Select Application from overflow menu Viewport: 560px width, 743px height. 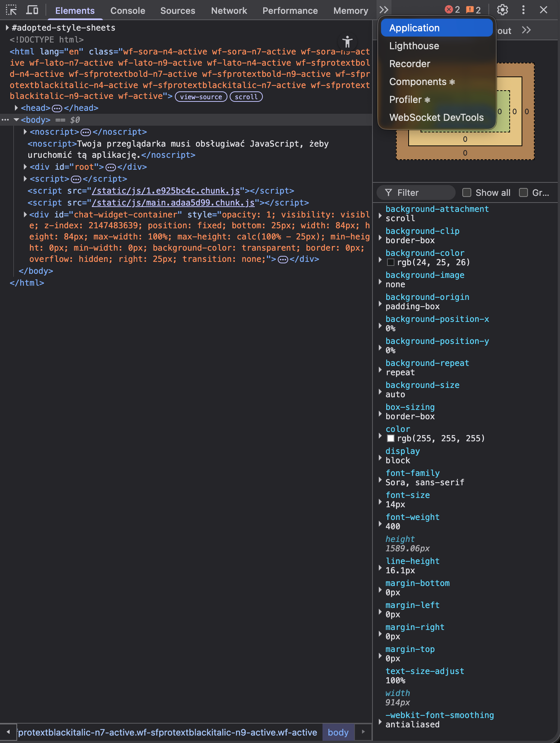(x=437, y=28)
